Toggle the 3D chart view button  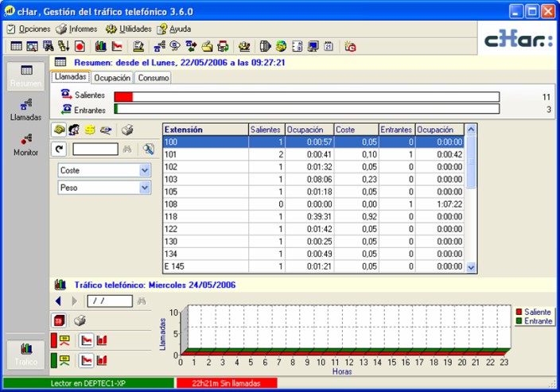point(60,320)
